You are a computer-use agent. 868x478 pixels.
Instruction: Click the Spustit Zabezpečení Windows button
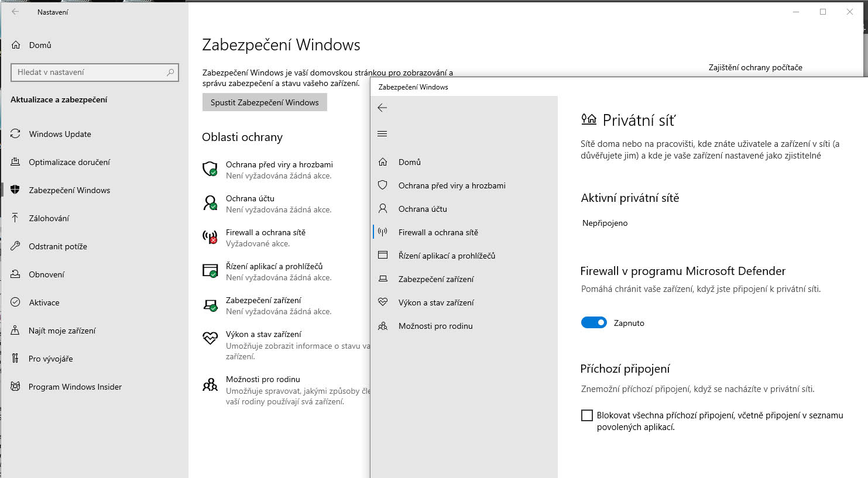(265, 102)
